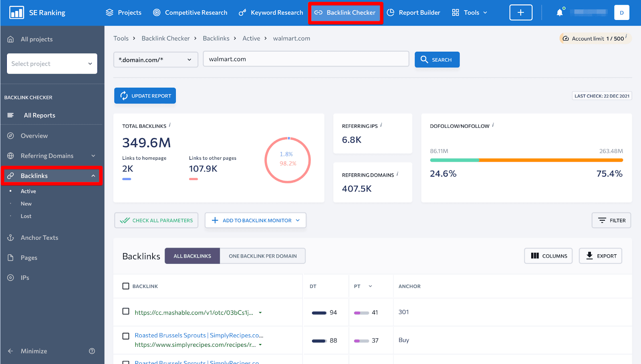Open Report Builder in the top menu
Image resolution: width=641 pixels, height=364 pixels.
pos(413,13)
